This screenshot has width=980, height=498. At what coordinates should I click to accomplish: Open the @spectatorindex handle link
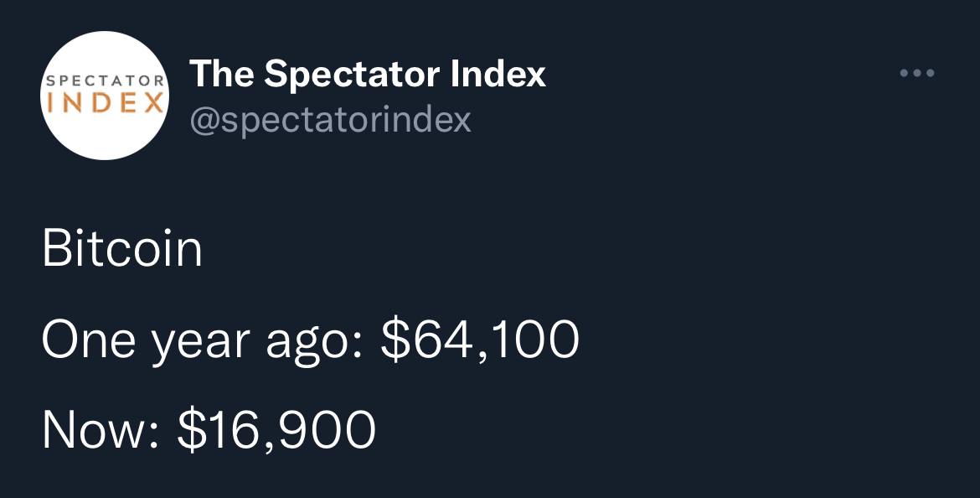pyautogui.click(x=330, y=120)
